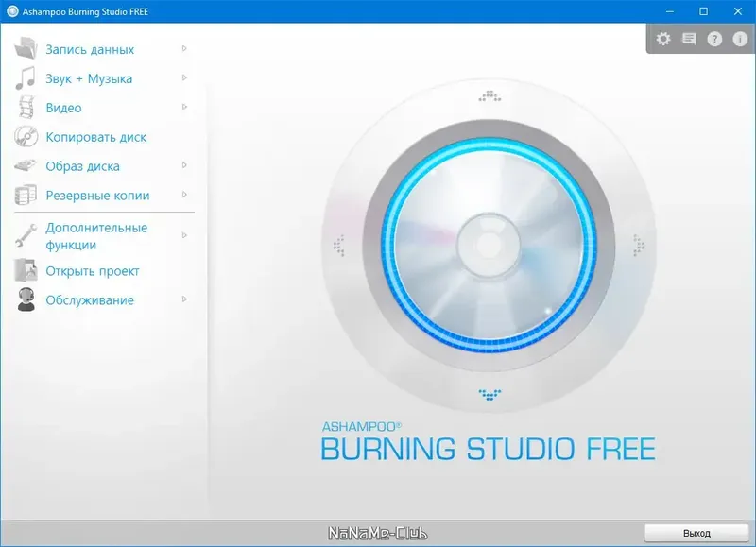Click the Выход button
Image resolution: width=756 pixels, height=547 pixels.
click(696, 533)
